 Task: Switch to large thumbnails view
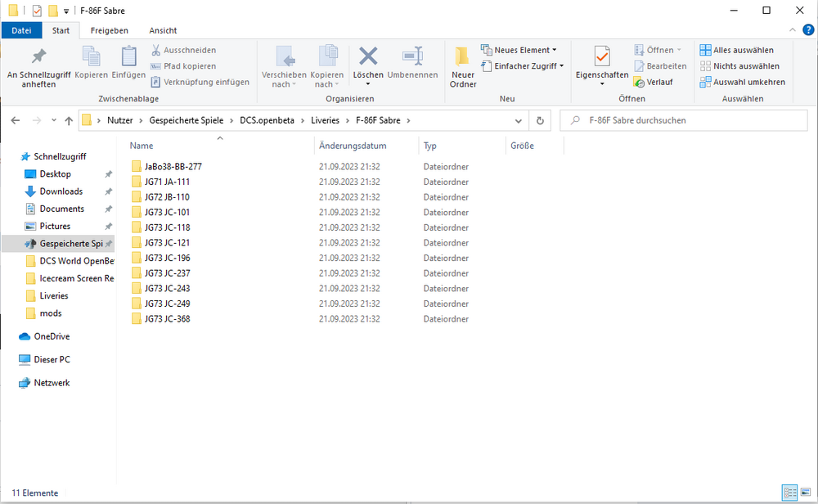click(x=806, y=492)
